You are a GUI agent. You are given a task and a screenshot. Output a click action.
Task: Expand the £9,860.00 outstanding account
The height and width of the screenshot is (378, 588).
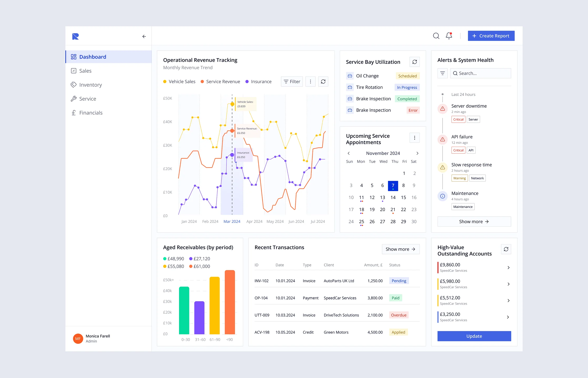click(508, 267)
